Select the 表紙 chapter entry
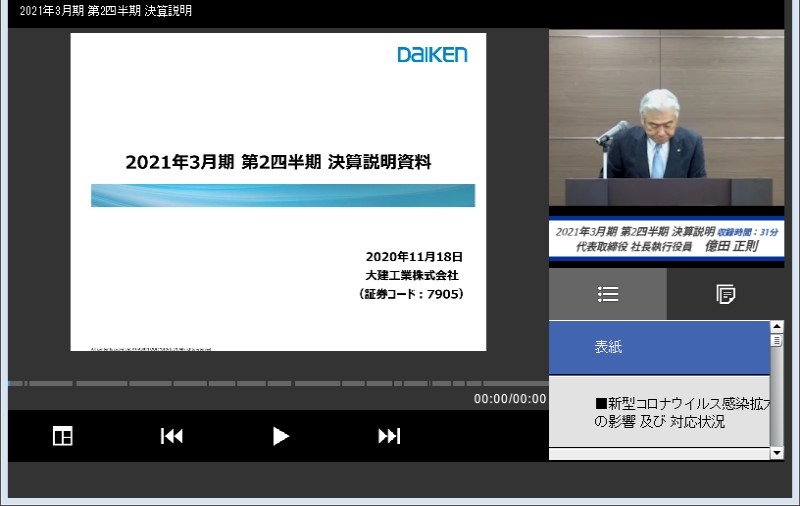Image resolution: width=800 pixels, height=506 pixels. pyautogui.click(x=659, y=347)
